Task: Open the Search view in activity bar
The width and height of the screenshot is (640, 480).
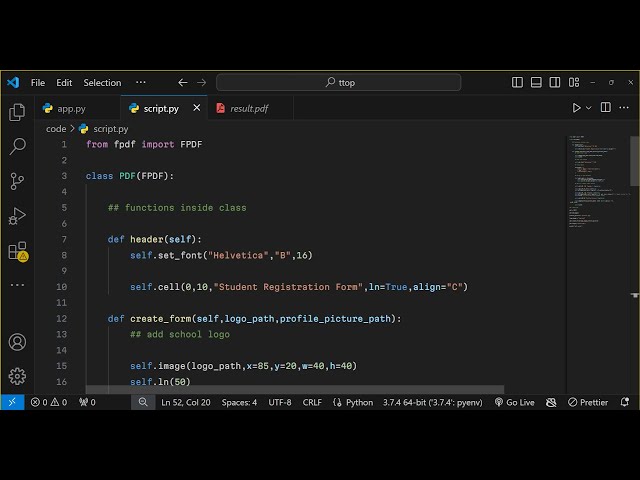Action: [x=17, y=147]
